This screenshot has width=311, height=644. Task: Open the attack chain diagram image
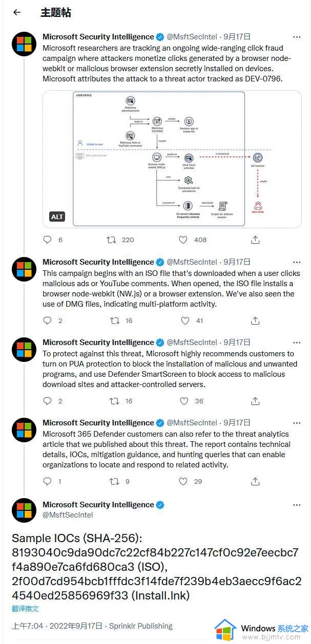172,159
